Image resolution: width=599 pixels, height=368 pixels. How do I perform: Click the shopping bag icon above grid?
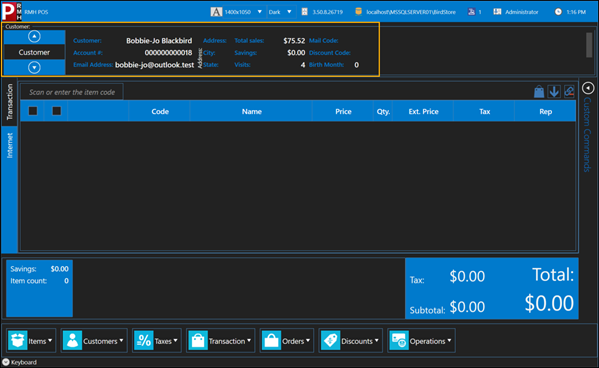[x=539, y=92]
